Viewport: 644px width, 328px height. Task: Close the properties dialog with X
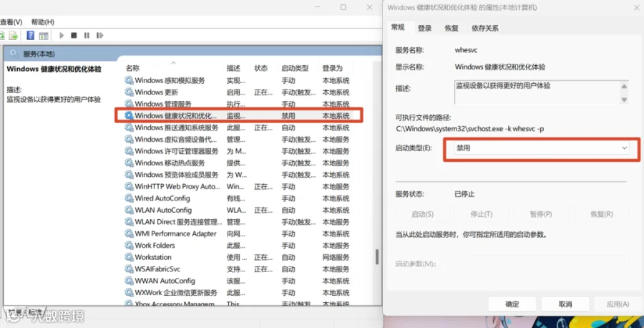pyautogui.click(x=636, y=7)
